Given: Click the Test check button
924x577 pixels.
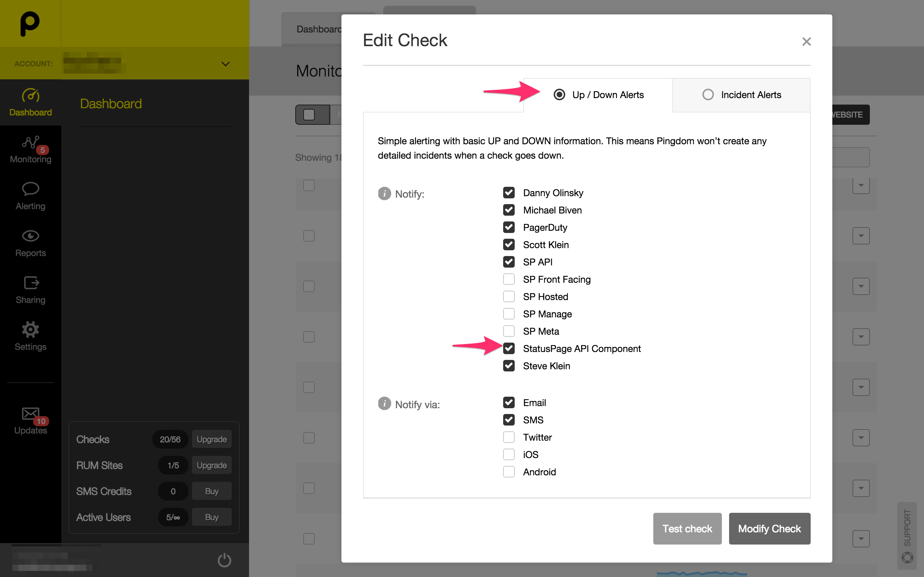Looking at the screenshot, I should [x=687, y=529].
